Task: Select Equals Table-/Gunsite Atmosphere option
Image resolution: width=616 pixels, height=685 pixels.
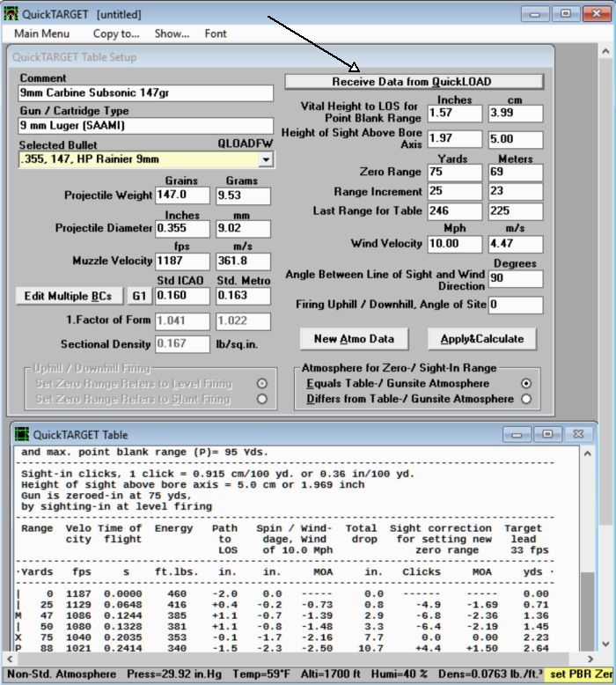Action: click(x=526, y=384)
